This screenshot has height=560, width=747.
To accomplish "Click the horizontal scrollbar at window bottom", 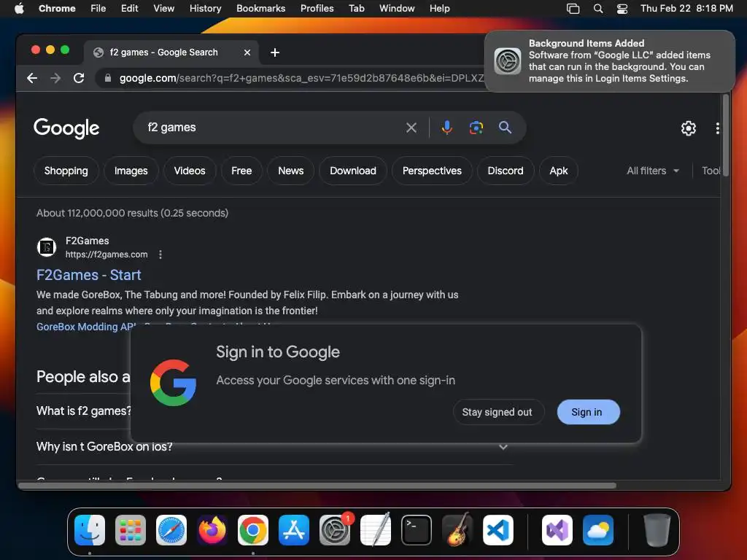I will (x=317, y=486).
